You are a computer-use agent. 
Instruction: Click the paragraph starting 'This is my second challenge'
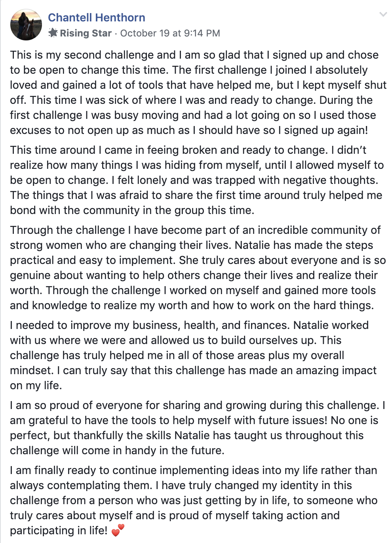tap(198, 92)
